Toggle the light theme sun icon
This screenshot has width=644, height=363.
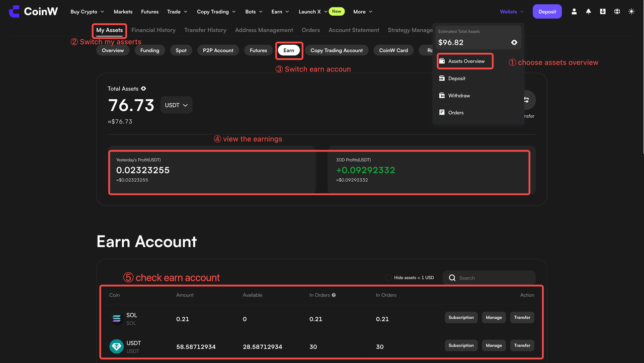(632, 12)
